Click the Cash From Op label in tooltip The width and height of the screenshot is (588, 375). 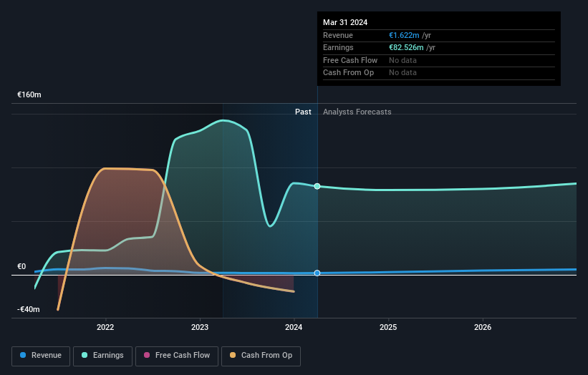[x=348, y=73]
